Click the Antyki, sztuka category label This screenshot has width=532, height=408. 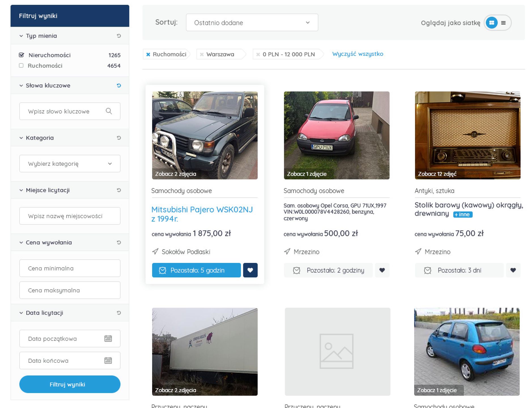(x=434, y=191)
